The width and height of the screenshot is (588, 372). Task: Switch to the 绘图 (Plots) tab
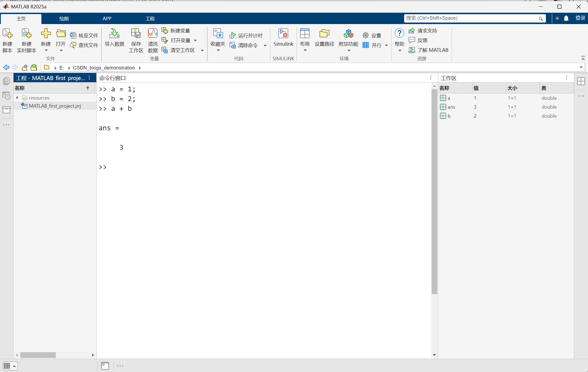click(64, 19)
